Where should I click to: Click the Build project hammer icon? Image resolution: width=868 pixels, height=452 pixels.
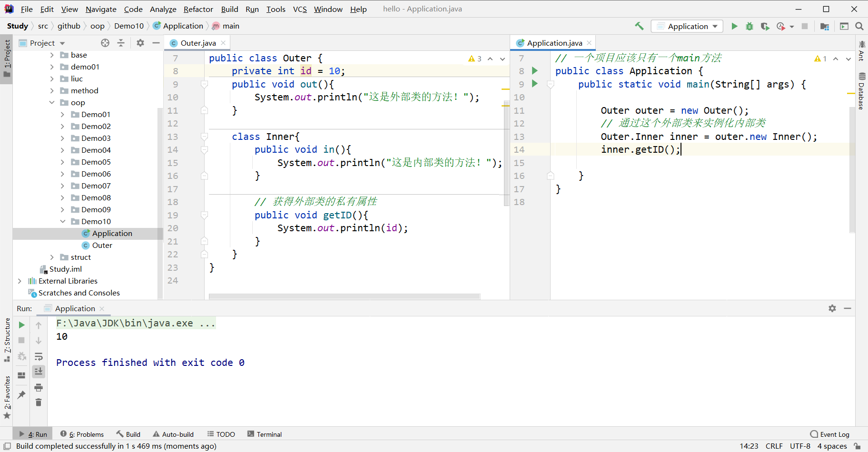pos(639,26)
